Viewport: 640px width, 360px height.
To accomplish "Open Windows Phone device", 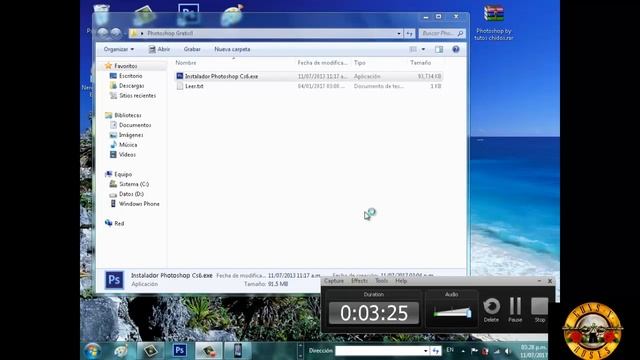I will 139,204.
